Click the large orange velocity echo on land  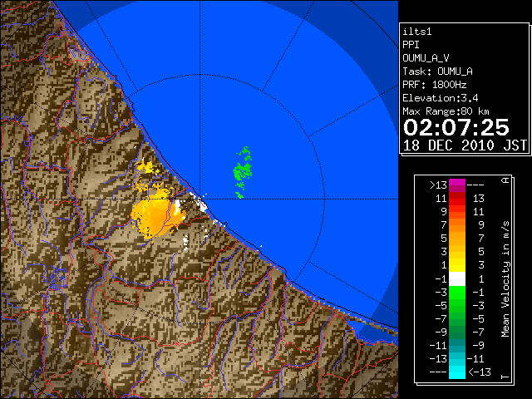158,217
